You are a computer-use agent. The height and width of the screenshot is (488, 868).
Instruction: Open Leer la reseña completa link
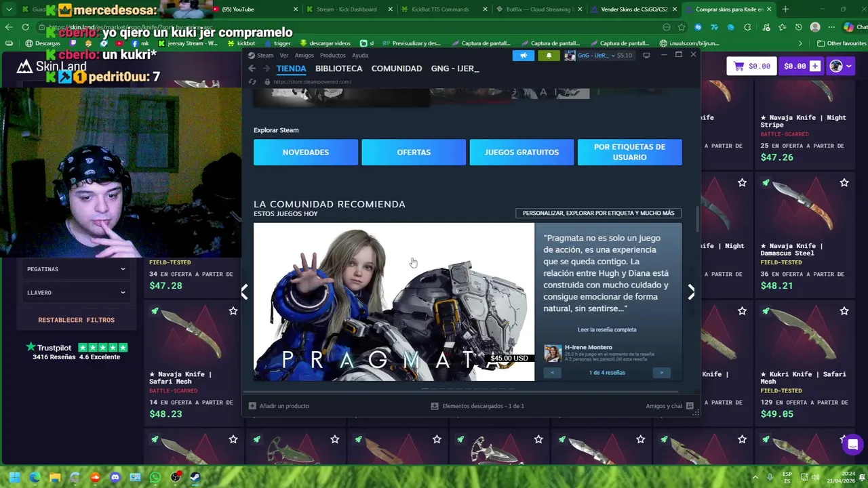(607, 330)
